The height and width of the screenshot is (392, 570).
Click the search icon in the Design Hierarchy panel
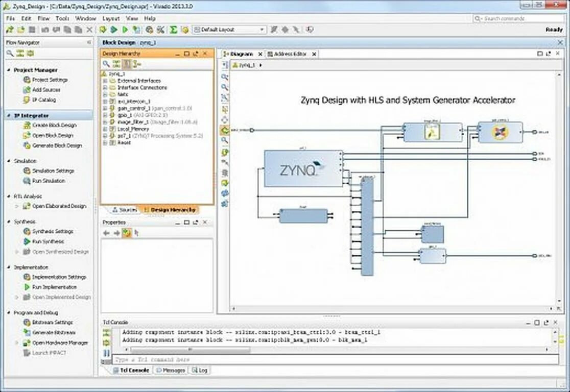106,64
